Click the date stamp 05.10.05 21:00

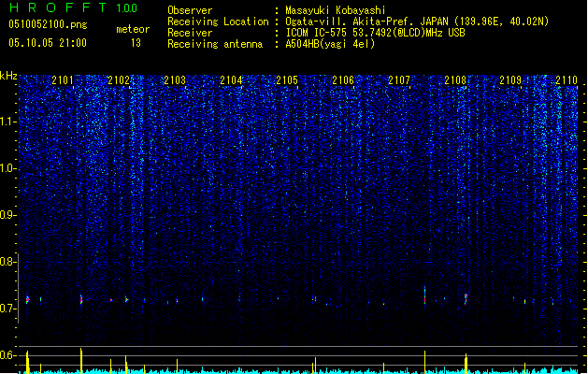click(x=48, y=43)
